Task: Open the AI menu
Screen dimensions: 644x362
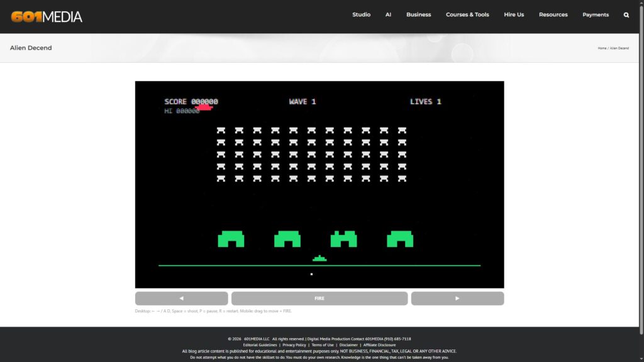Action: pyautogui.click(x=388, y=14)
